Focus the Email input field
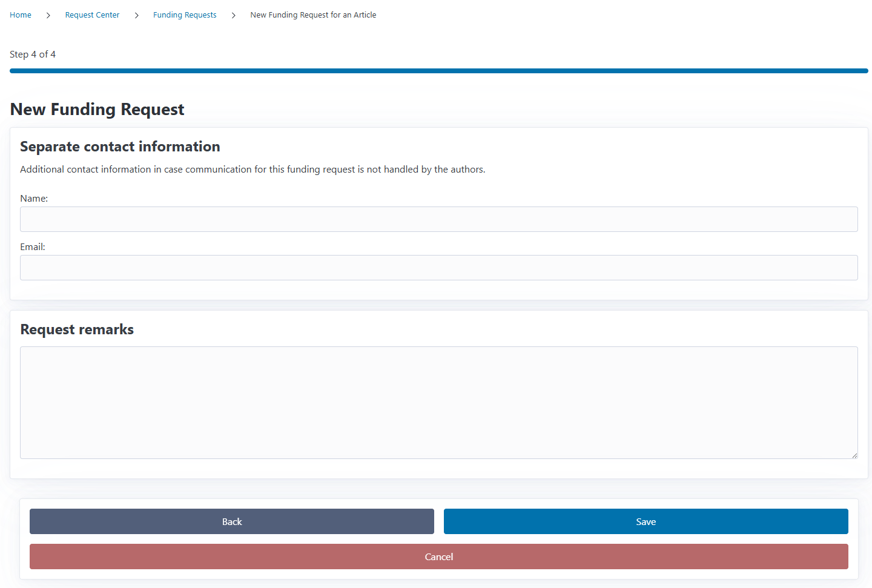The width and height of the screenshot is (872, 588). pyautogui.click(x=438, y=268)
